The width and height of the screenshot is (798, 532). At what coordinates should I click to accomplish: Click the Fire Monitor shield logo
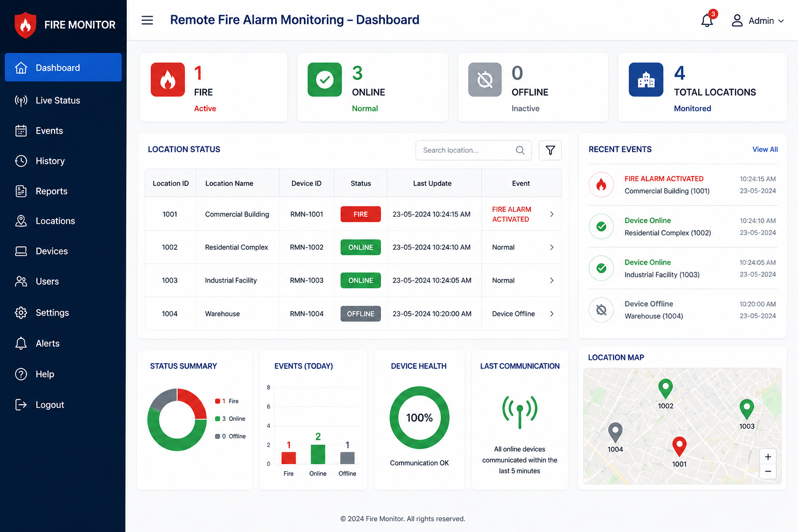[25, 24]
